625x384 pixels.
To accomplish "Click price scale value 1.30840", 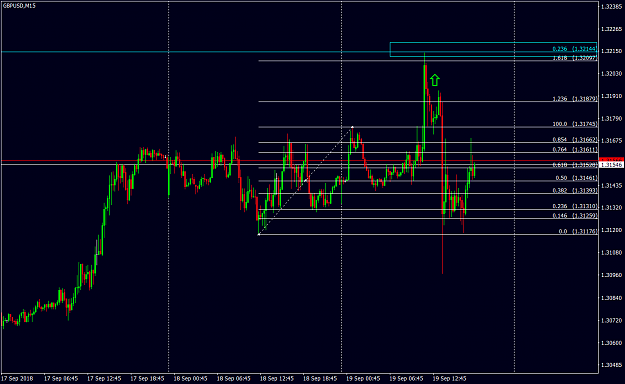I will (611, 298).
